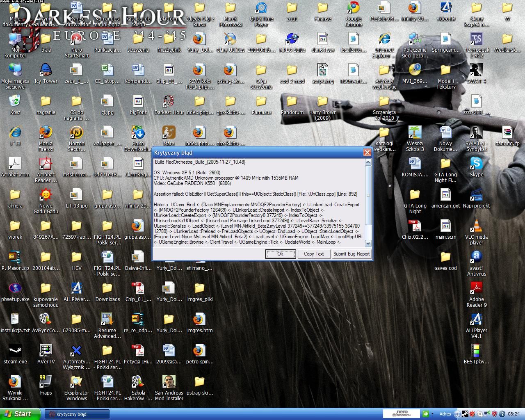The width and height of the screenshot is (525, 420).
Task: Open the avast! Antivirus shortcut
Action: (476, 258)
